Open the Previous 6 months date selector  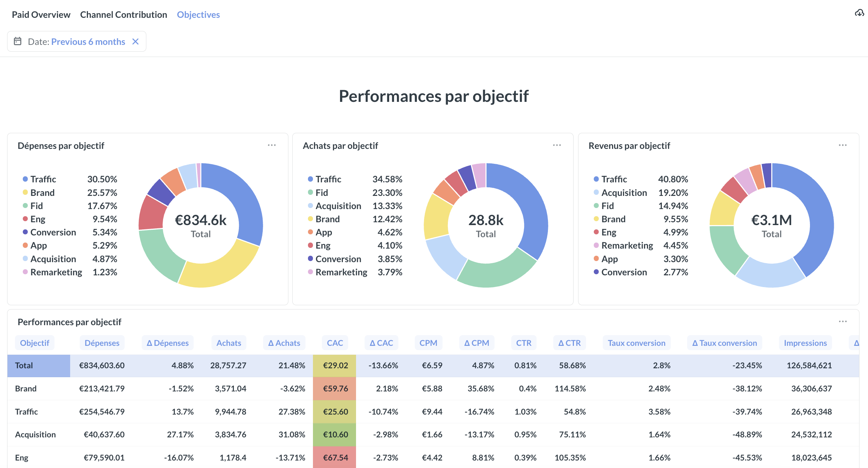[x=88, y=41]
